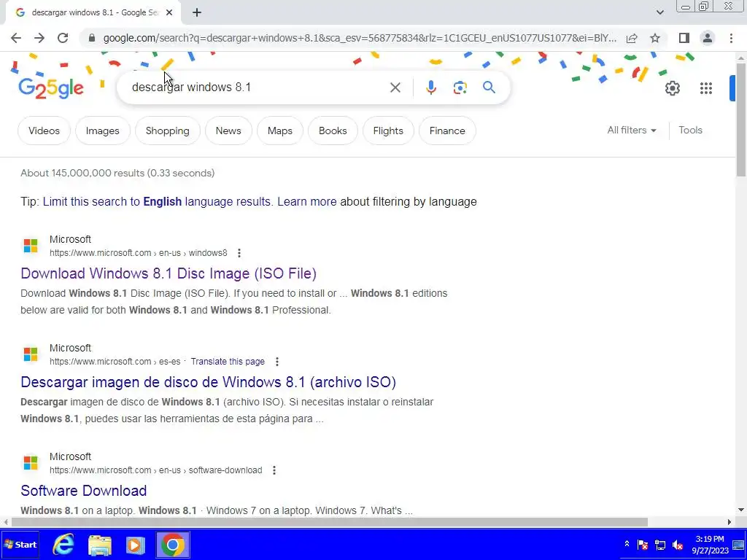The height and width of the screenshot is (560, 747).
Task: Clear the search box with the X
Action: pos(395,87)
